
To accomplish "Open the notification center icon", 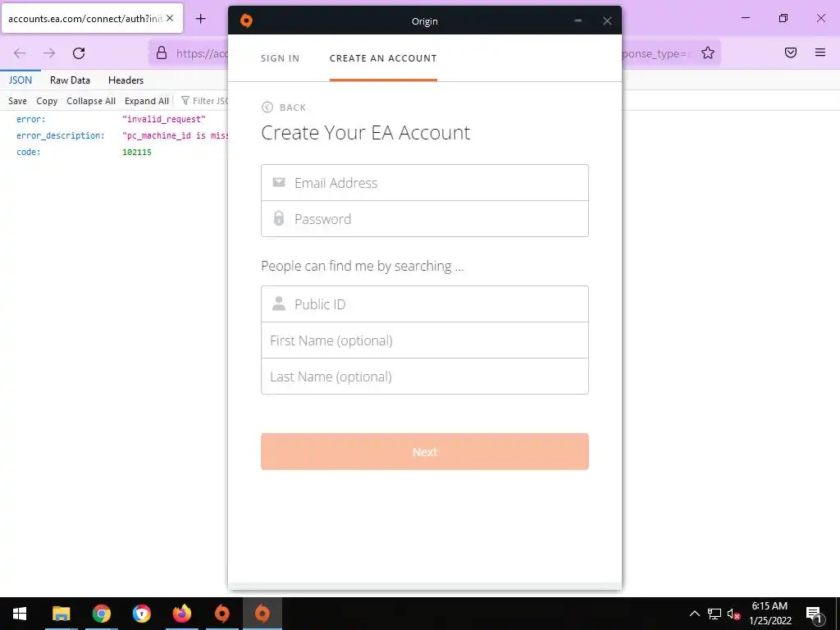I will point(814,614).
